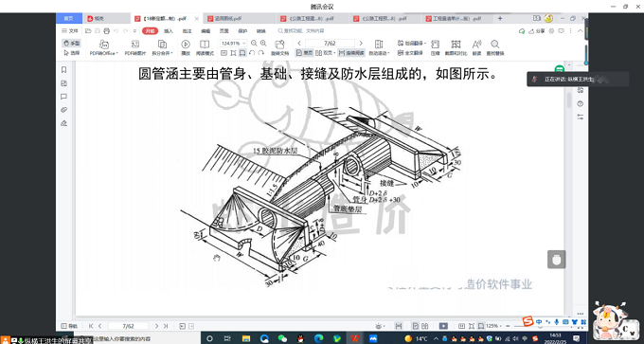Click the PDF转Office converter icon
This screenshot has width=644, height=344.
[x=104, y=47]
